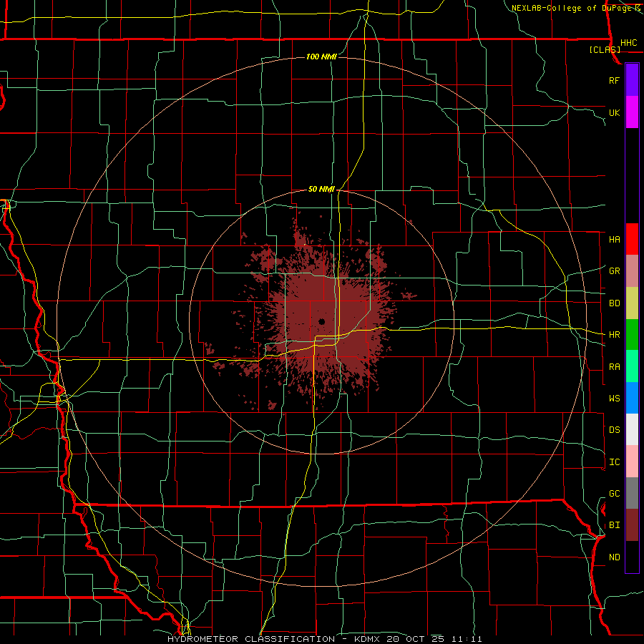Click the "HA" legend label

tap(614, 239)
